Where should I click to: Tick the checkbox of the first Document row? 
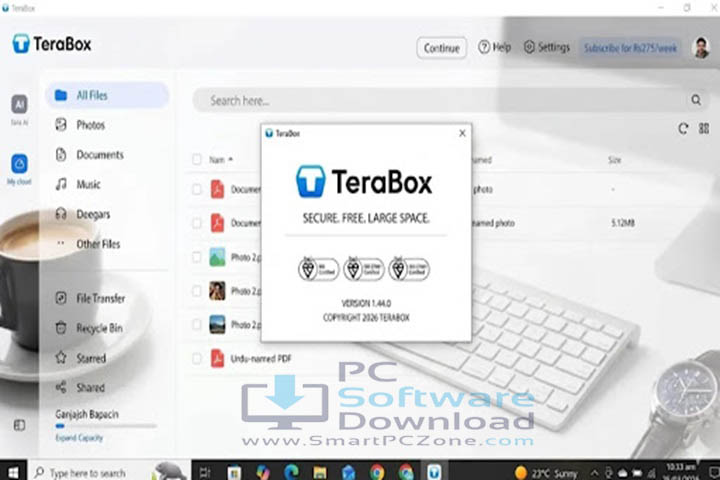pyautogui.click(x=197, y=189)
